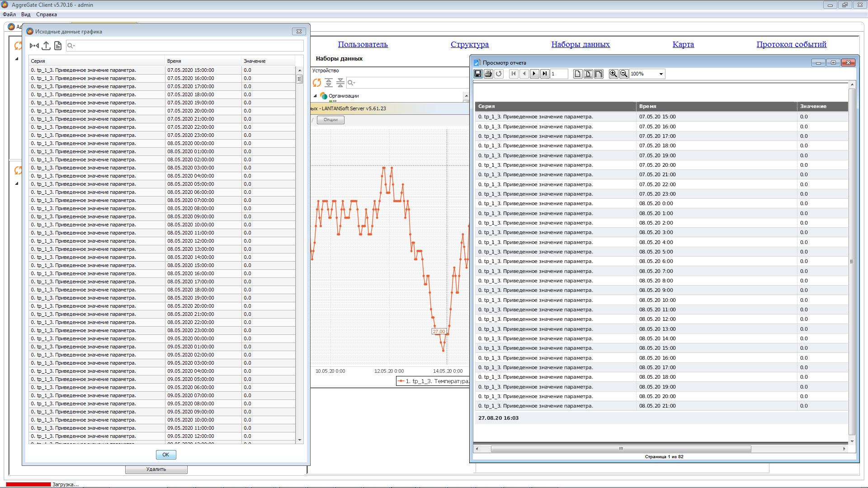
Task: Sort by the Время column in chart data dialog
Action: 203,61
